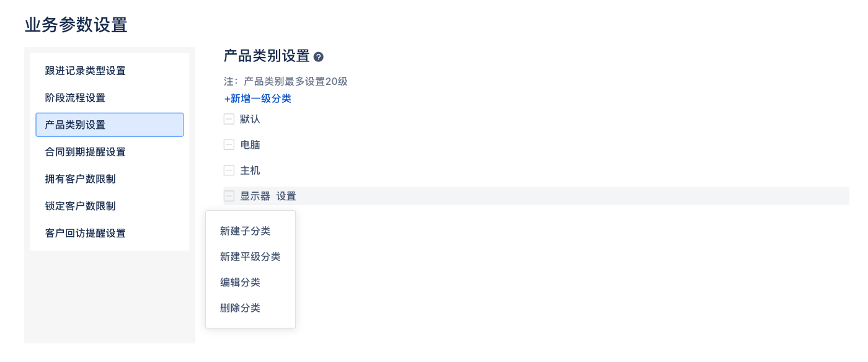
Task: Choose 新建平级分类 in the context menu
Action: coord(250,257)
